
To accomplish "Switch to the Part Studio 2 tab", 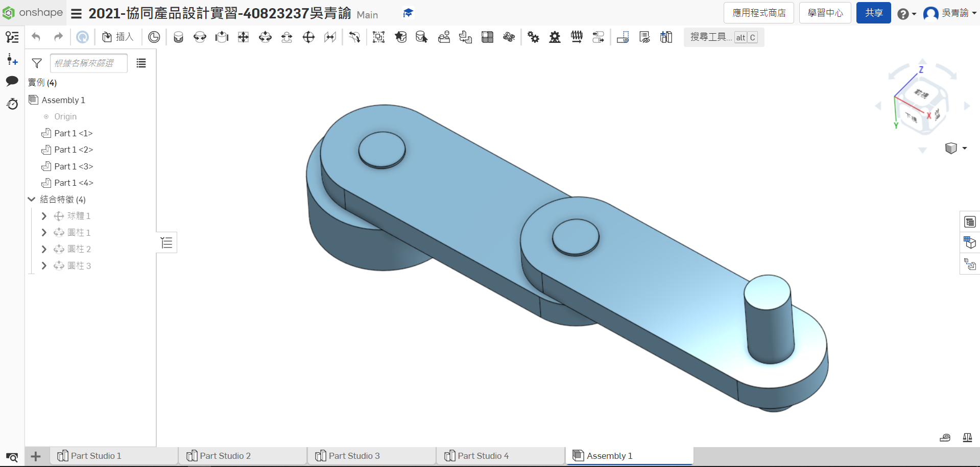I will tap(225, 456).
